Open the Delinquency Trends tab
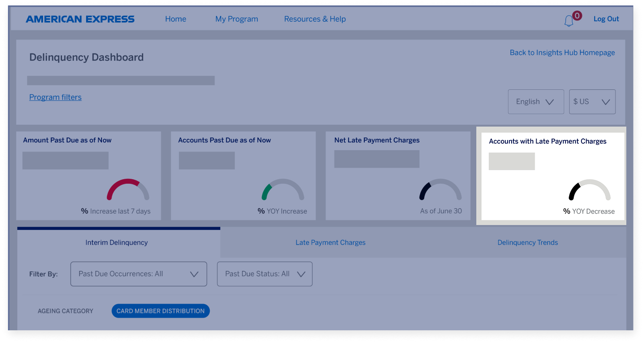644x343 pixels. [528, 242]
